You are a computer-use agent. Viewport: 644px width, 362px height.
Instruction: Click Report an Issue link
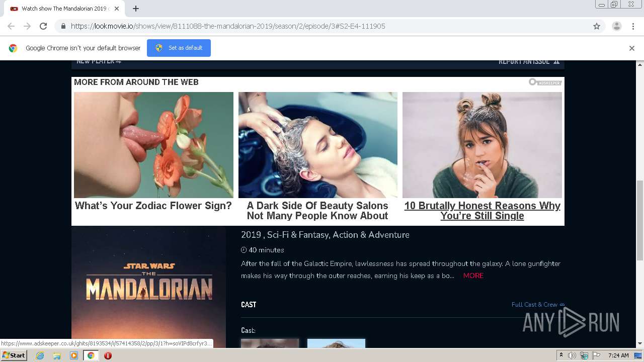[x=529, y=62]
